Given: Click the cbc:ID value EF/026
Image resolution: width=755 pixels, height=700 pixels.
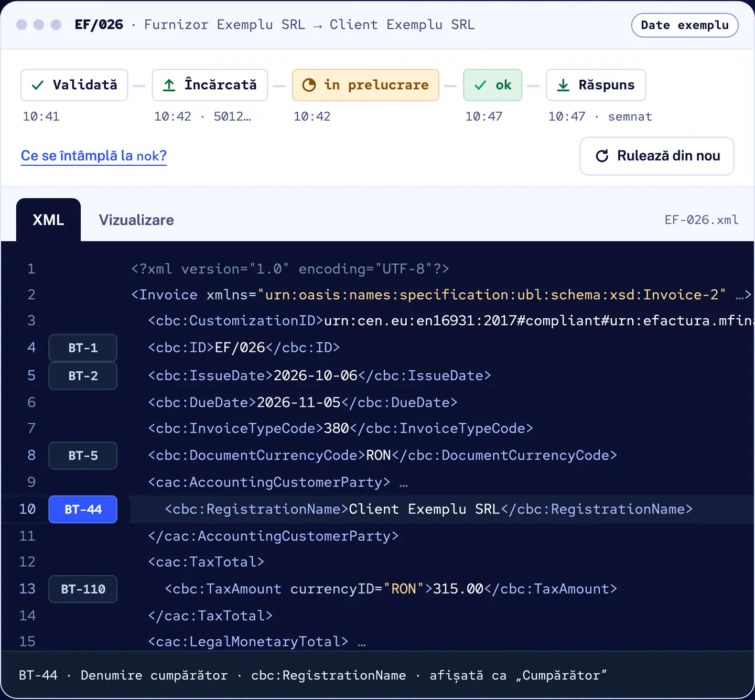Looking at the screenshot, I should click(240, 347).
